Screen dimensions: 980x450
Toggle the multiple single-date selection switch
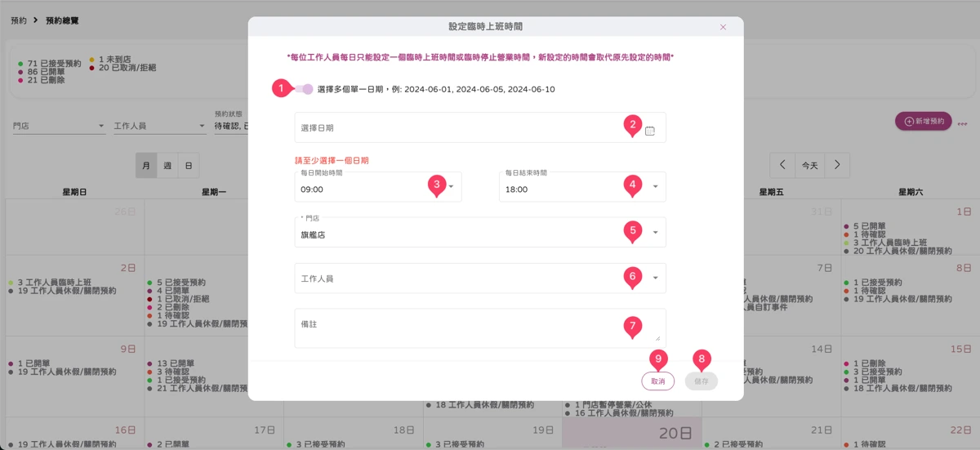click(303, 89)
